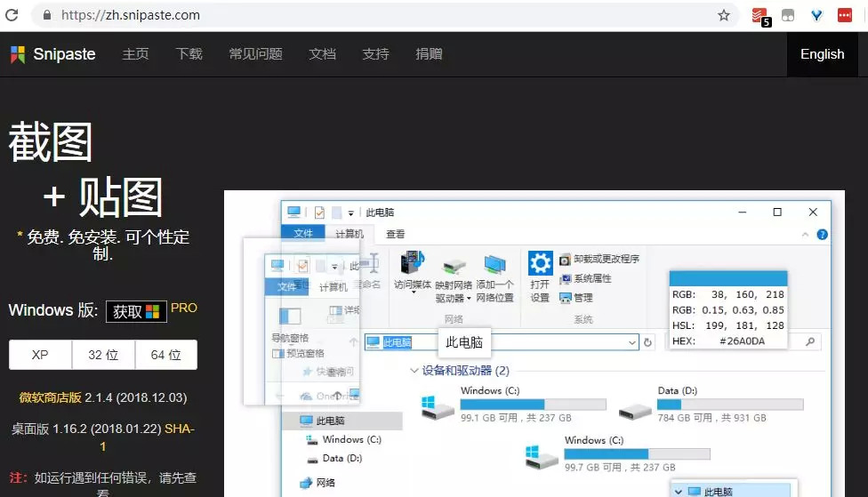
Task: Open the 常见问题 page
Action: pyautogui.click(x=256, y=53)
